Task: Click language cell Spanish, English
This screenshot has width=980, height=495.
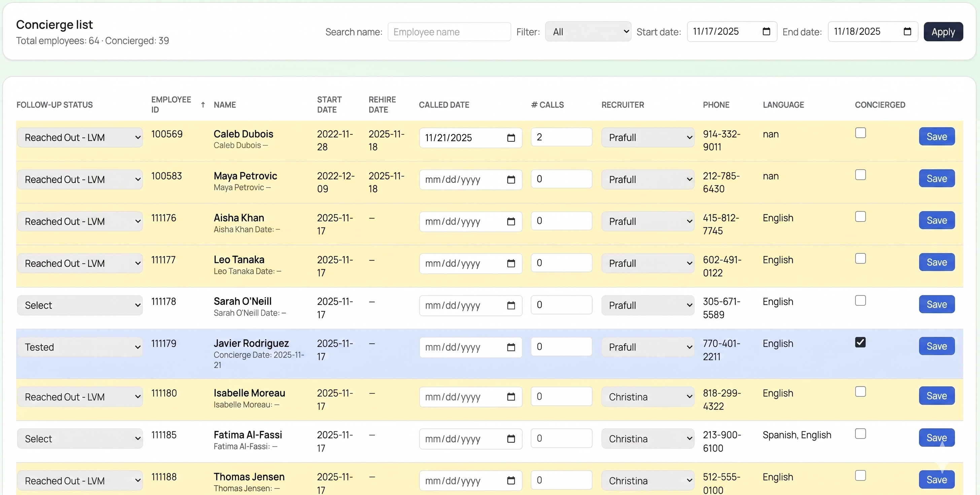Action: [x=797, y=435]
